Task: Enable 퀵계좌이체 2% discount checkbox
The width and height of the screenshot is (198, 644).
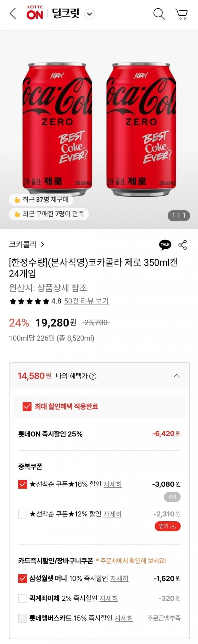Action: click(x=23, y=598)
